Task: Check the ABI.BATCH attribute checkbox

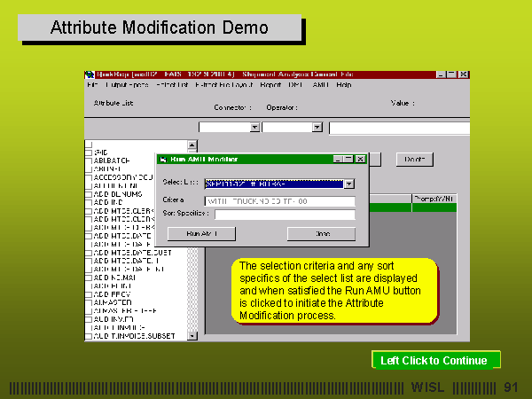Action: coord(89,160)
